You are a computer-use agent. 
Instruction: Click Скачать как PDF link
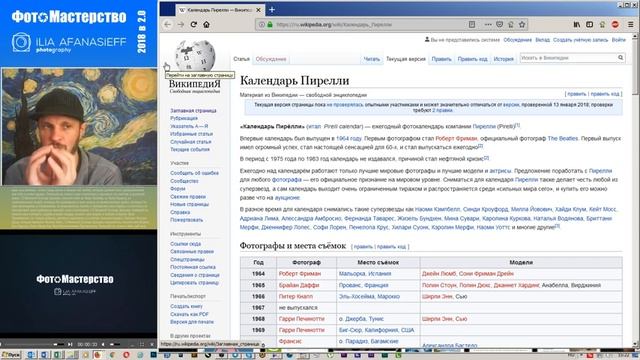point(189,314)
